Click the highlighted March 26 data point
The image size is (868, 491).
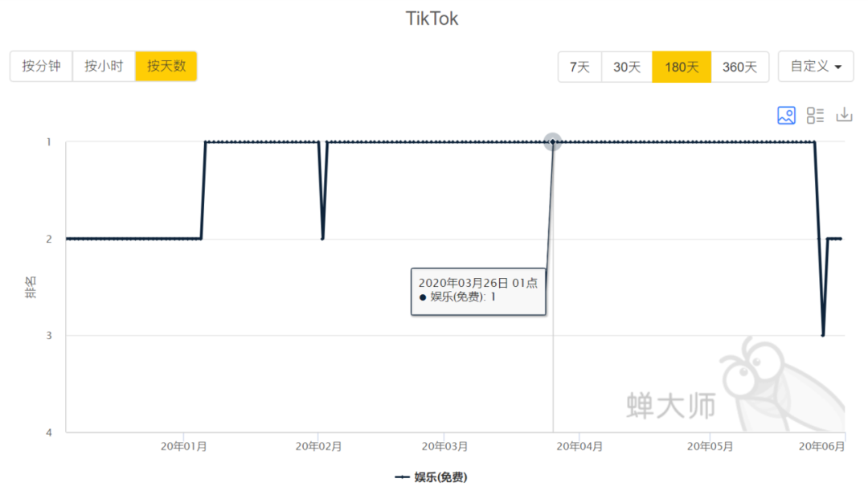point(552,142)
